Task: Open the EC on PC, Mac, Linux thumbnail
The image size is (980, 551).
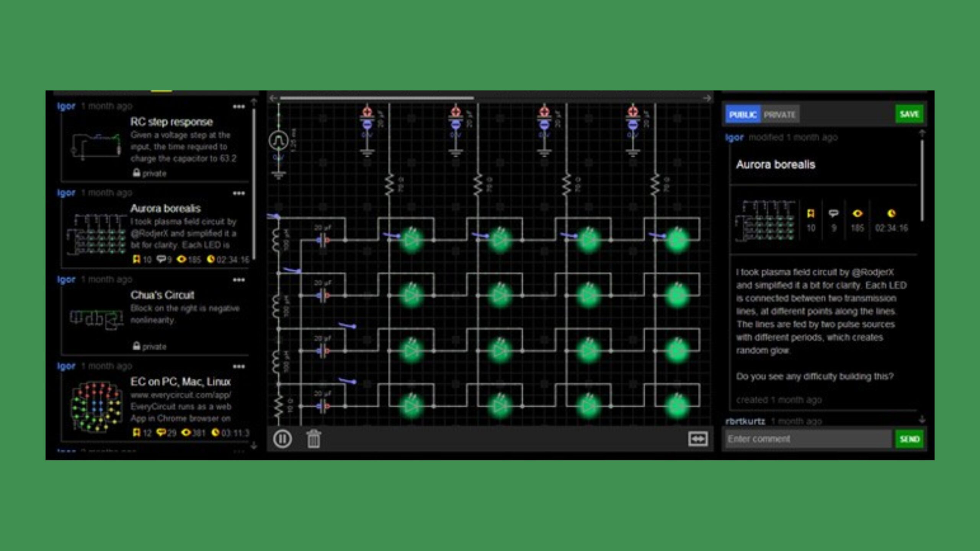Action: coord(96,407)
